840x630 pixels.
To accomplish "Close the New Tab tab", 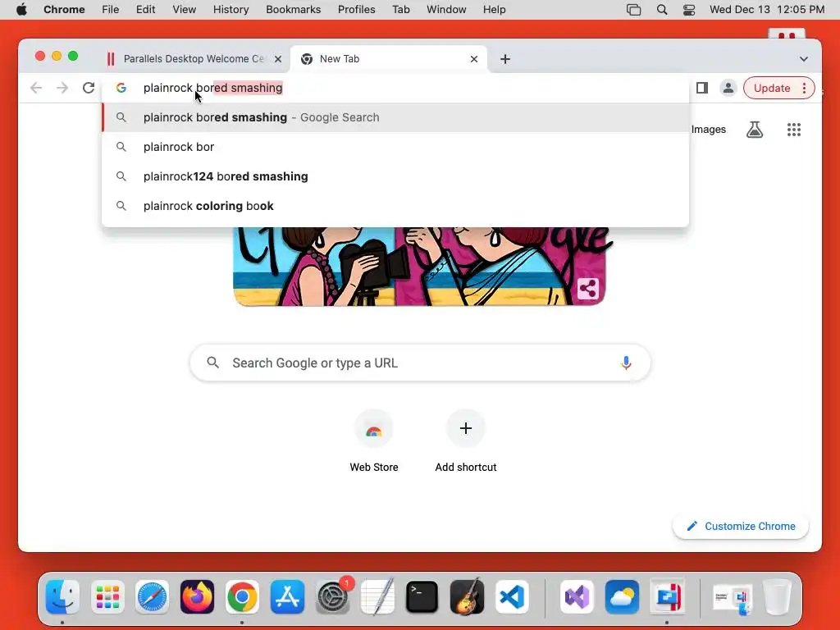I will point(473,59).
